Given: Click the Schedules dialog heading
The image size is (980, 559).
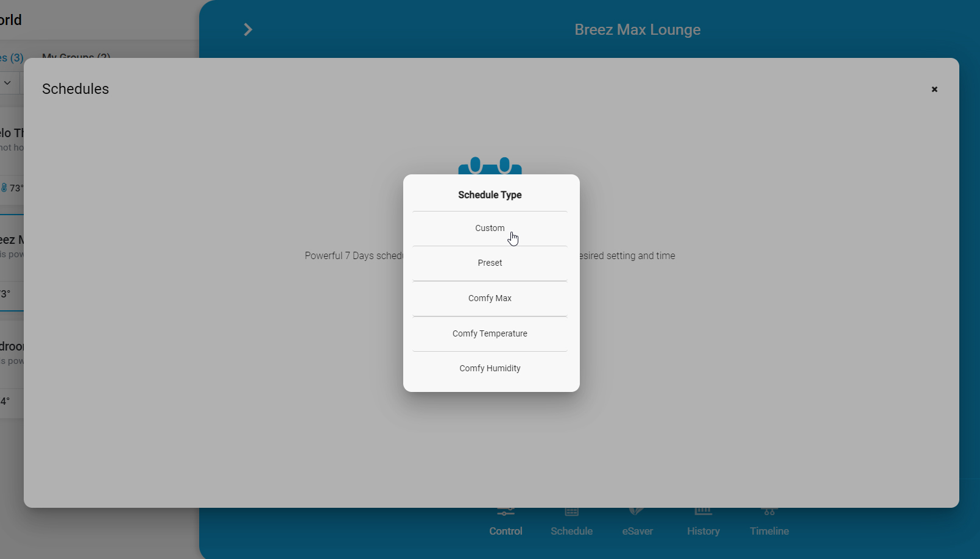Looking at the screenshot, I should 76,89.
